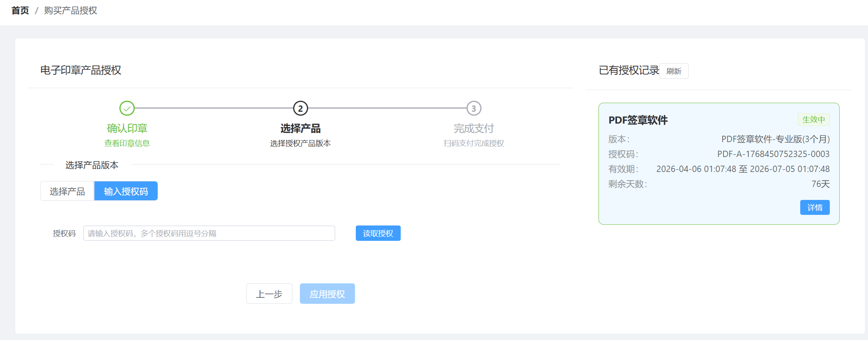The height and width of the screenshot is (340, 868).
Task: Click the PDF签章软件 card title
Action: coord(638,120)
